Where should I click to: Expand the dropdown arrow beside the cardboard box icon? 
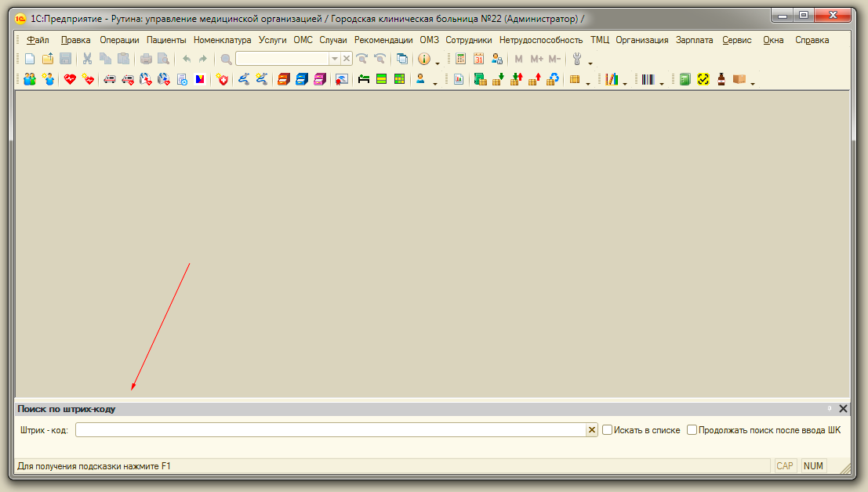pos(753,82)
